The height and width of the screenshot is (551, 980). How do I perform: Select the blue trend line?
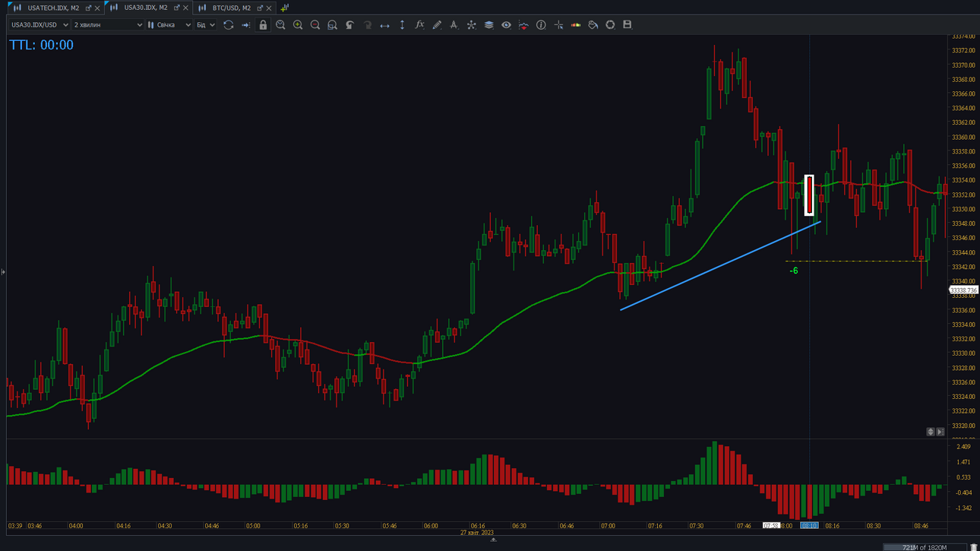(720, 265)
